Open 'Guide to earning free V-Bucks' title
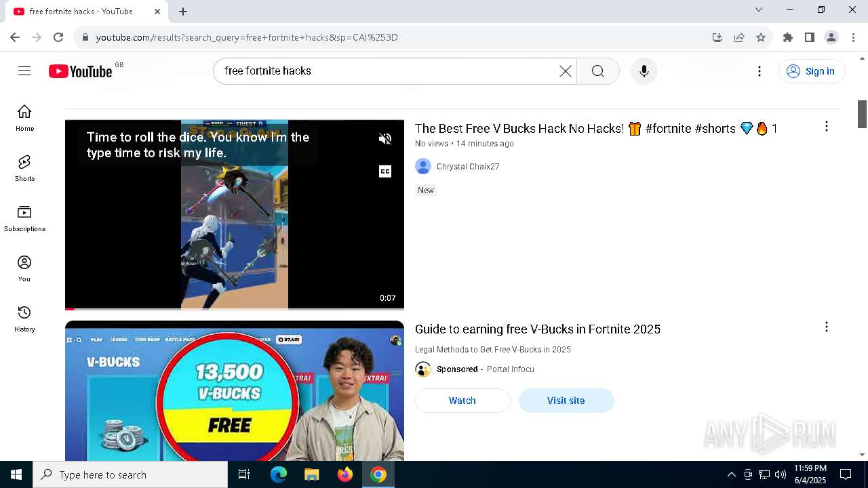The width and height of the screenshot is (868, 488). pos(538,329)
